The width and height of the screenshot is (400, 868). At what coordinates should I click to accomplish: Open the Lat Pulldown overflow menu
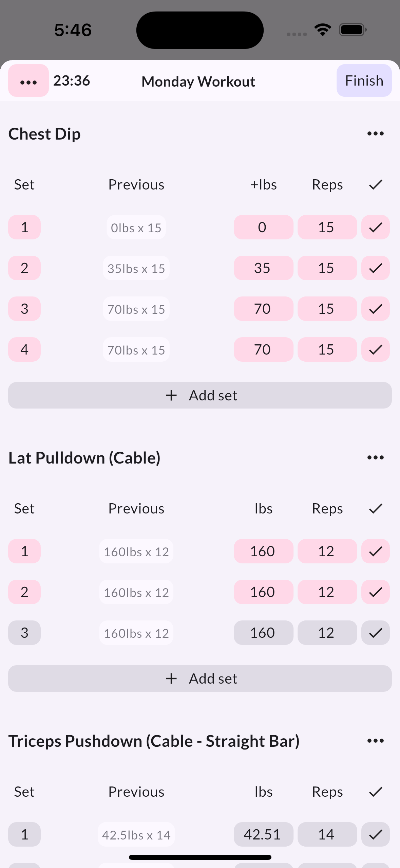[375, 457]
